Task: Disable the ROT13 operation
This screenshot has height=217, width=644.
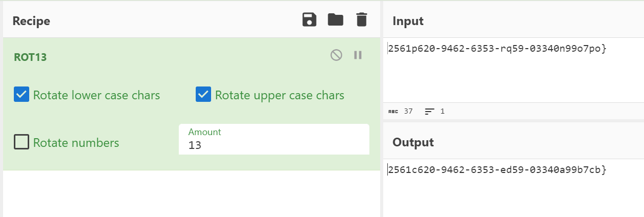Action: click(336, 55)
